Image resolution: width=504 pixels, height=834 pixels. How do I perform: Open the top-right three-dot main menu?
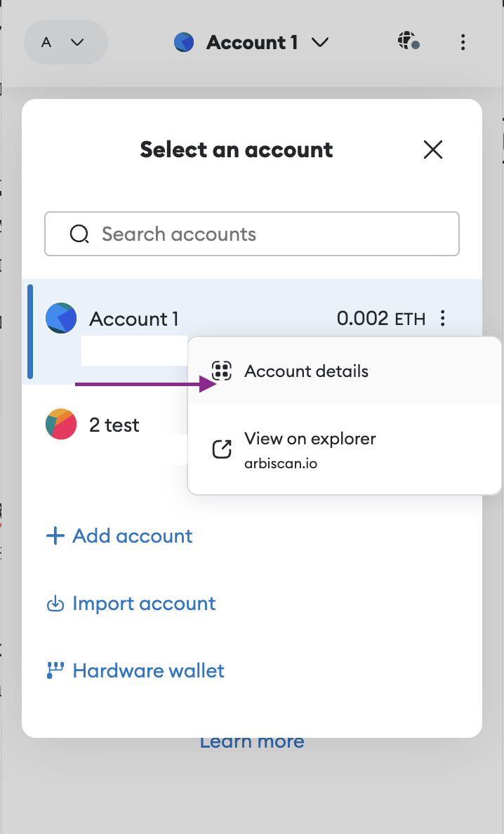pos(463,42)
